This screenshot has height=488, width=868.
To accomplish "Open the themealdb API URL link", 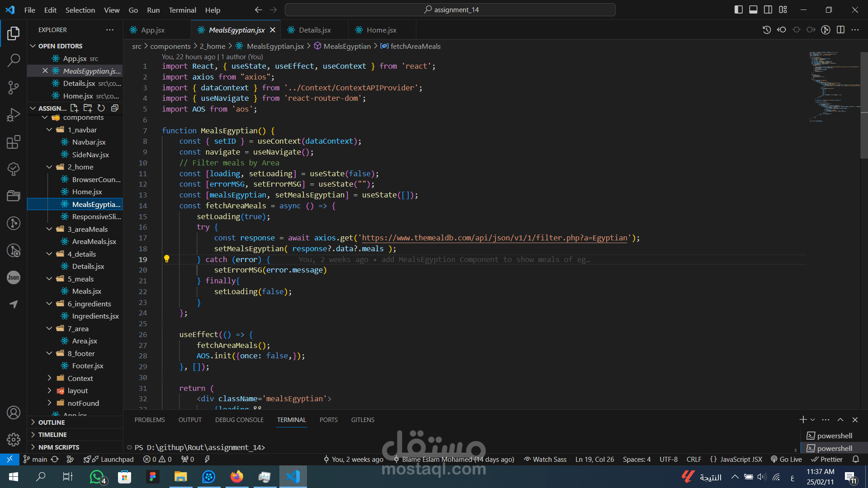I will coord(495,238).
